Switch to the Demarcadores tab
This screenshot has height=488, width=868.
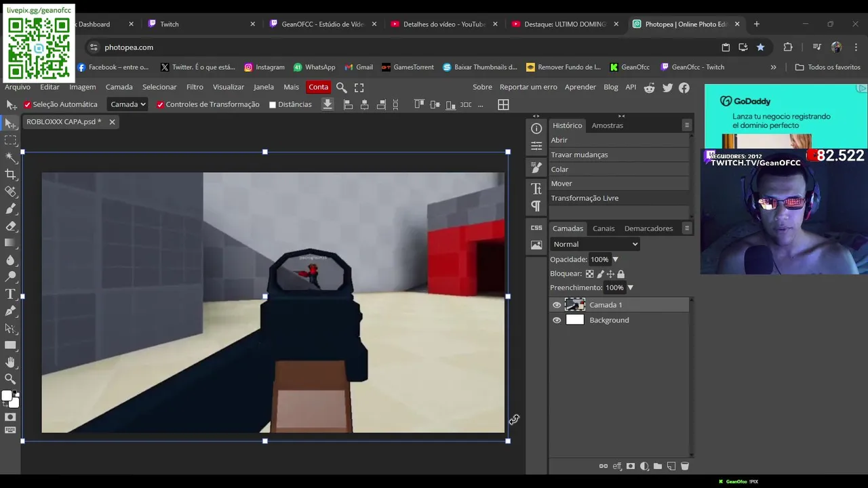[x=648, y=228]
